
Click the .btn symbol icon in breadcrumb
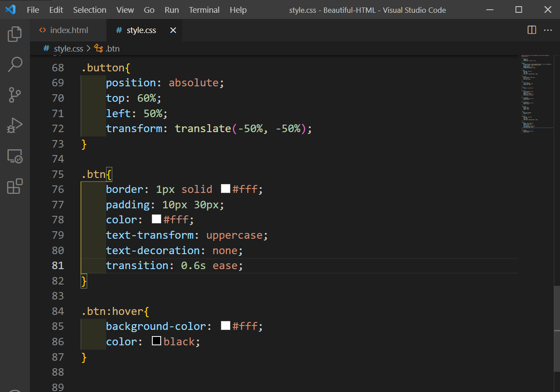[x=99, y=48]
